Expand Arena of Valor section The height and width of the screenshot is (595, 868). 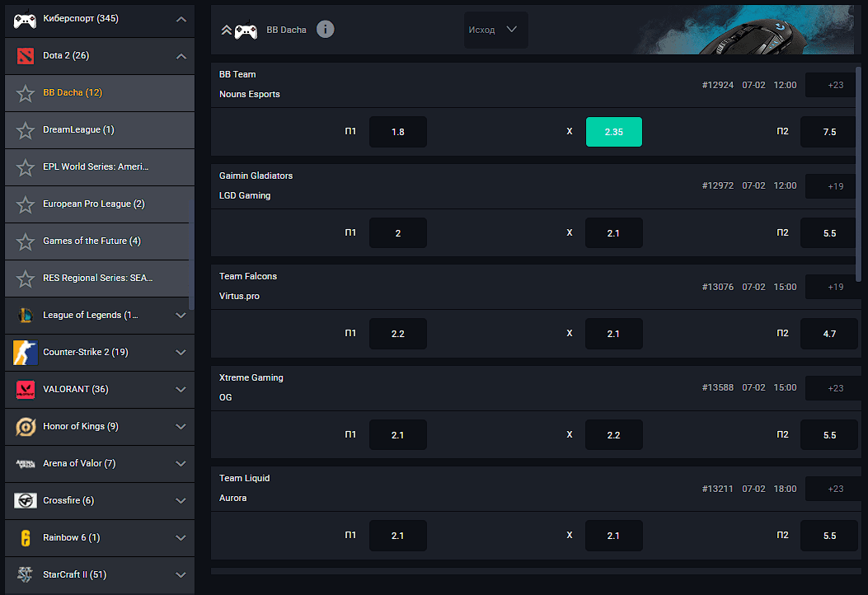click(181, 464)
